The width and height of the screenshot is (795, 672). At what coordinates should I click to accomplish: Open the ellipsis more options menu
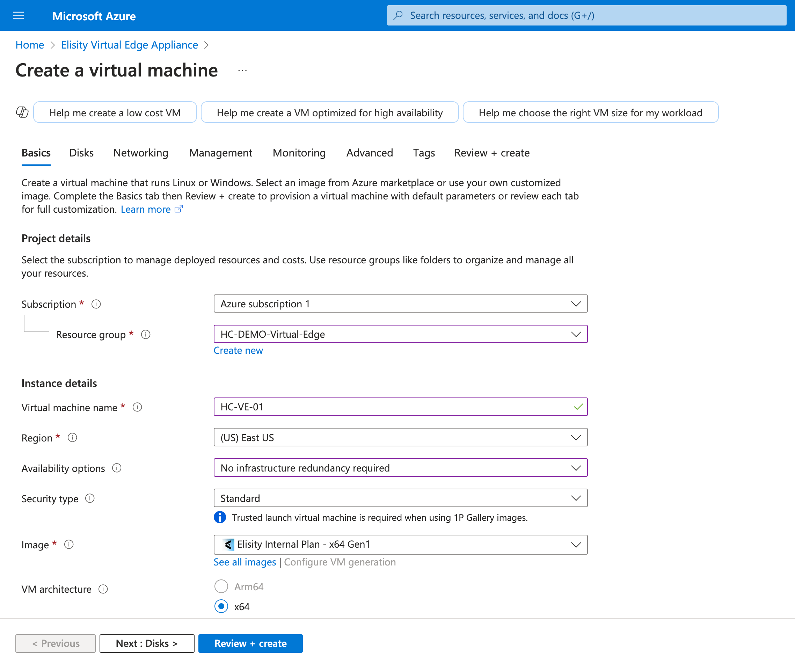[x=242, y=71]
